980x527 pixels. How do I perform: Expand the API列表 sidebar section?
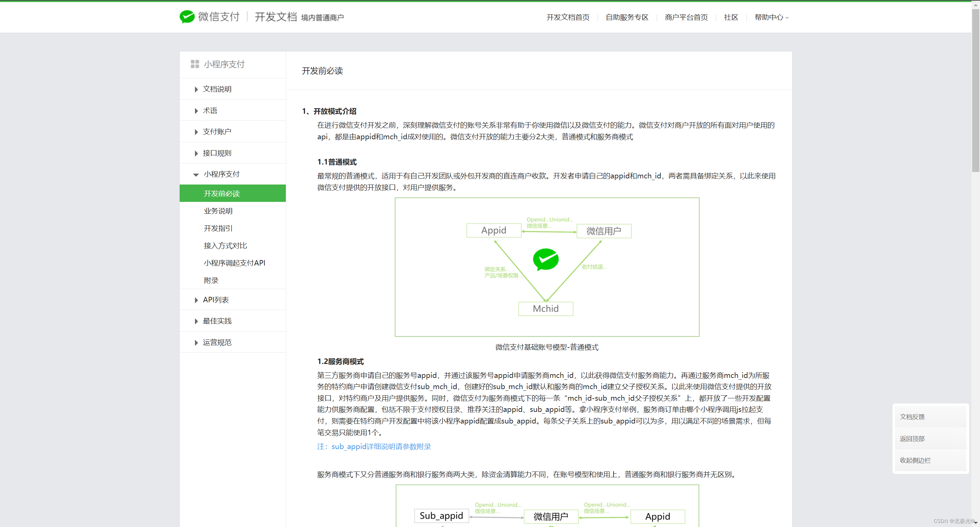pos(196,300)
